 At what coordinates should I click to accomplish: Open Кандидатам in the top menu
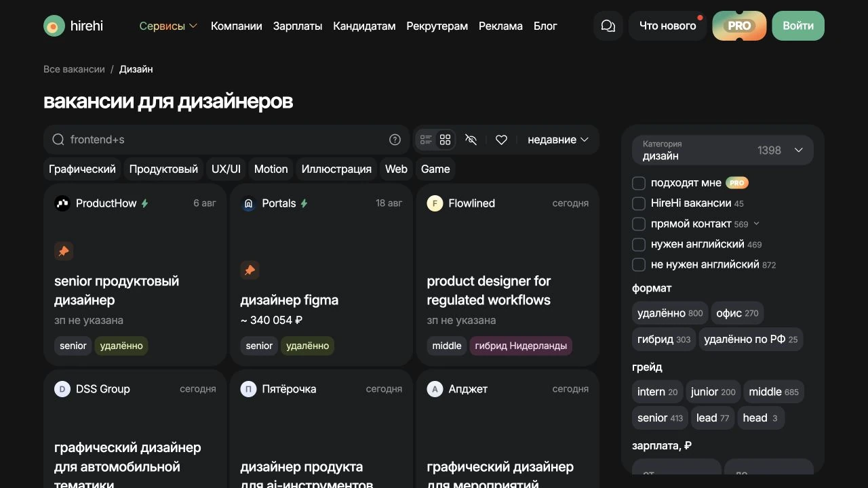point(364,26)
